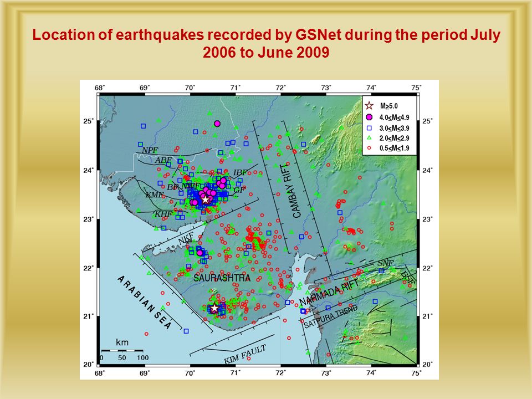Click the '100' scale bar value
The image size is (532, 399).
pos(143,357)
